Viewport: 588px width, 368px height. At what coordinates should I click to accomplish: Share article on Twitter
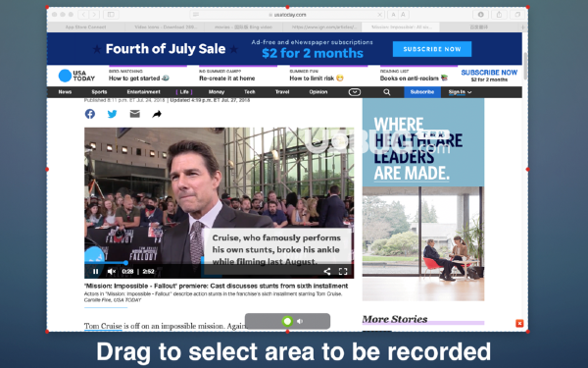point(112,114)
